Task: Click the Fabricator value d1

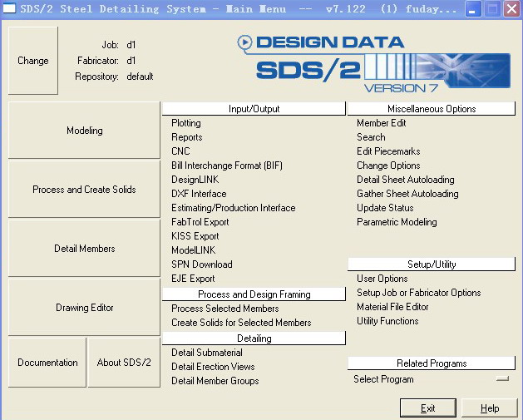Action: [x=131, y=61]
